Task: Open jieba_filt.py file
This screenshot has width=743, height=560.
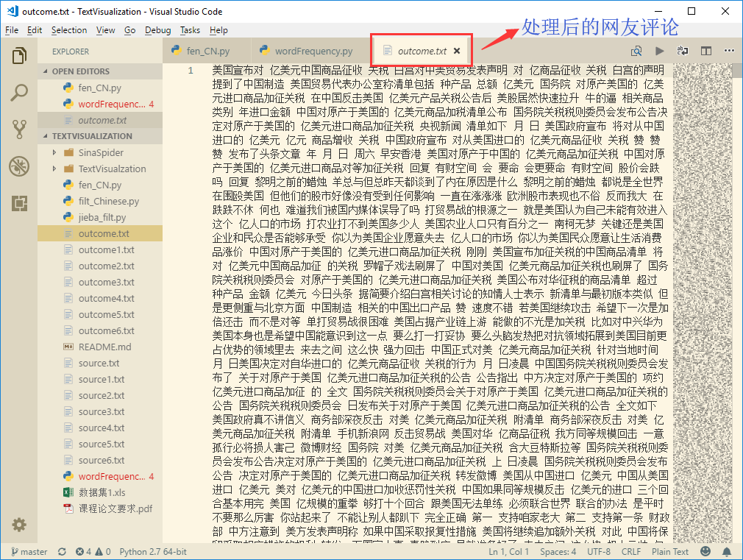Action: [100, 218]
